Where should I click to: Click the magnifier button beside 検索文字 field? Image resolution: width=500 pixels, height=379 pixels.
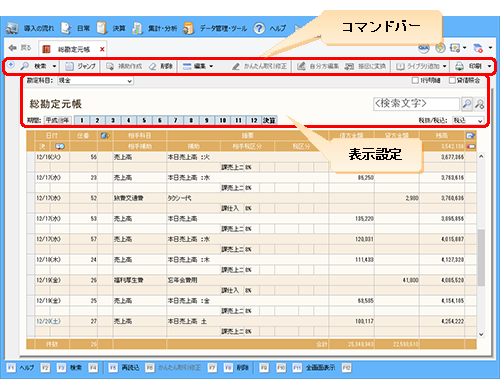pyautogui.click(x=467, y=104)
